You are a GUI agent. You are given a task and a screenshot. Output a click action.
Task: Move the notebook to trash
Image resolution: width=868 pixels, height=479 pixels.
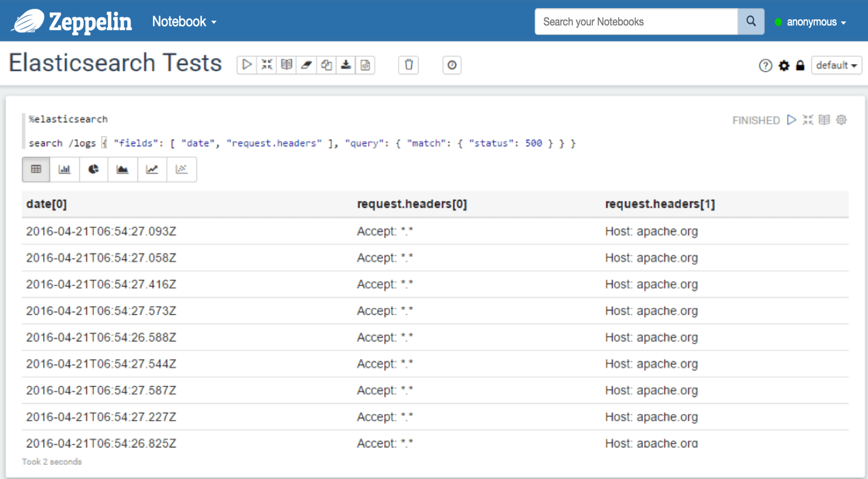[408, 64]
